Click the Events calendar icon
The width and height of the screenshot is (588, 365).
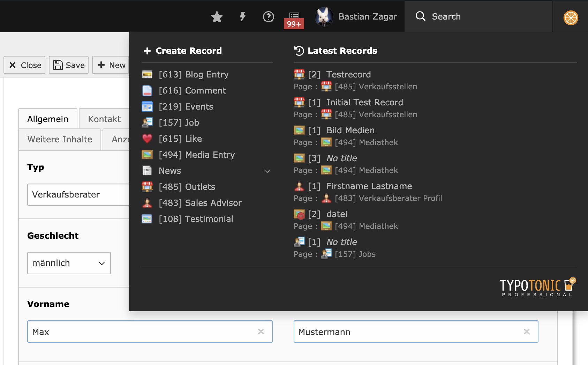pos(147,106)
